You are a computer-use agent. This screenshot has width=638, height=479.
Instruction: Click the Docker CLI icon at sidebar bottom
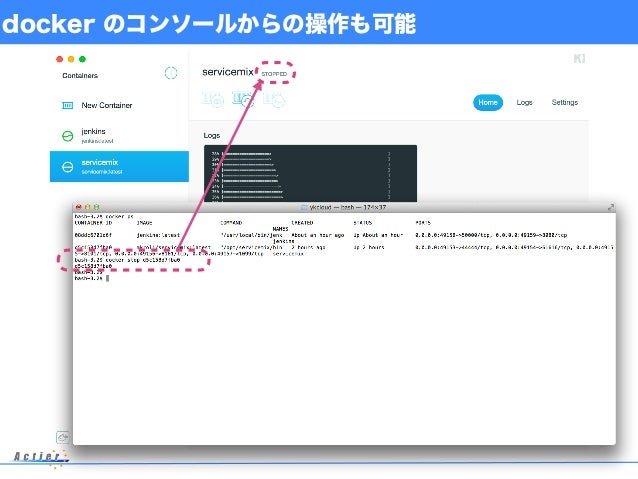(62, 437)
